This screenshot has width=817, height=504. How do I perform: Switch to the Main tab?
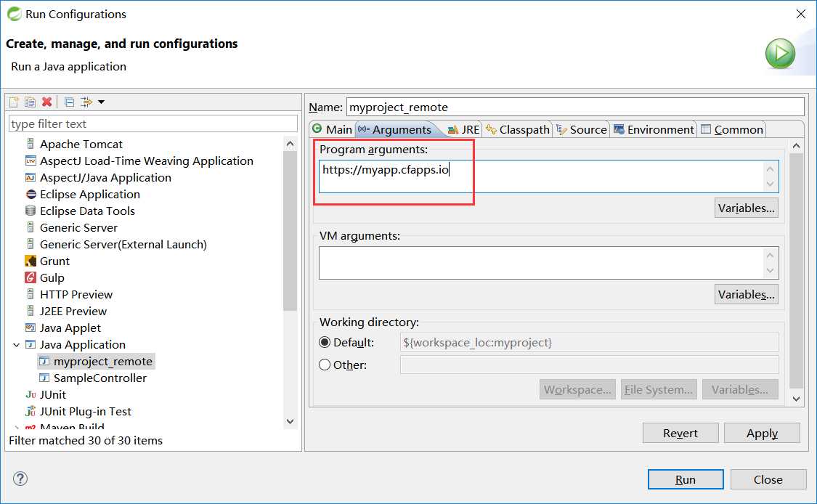(333, 129)
